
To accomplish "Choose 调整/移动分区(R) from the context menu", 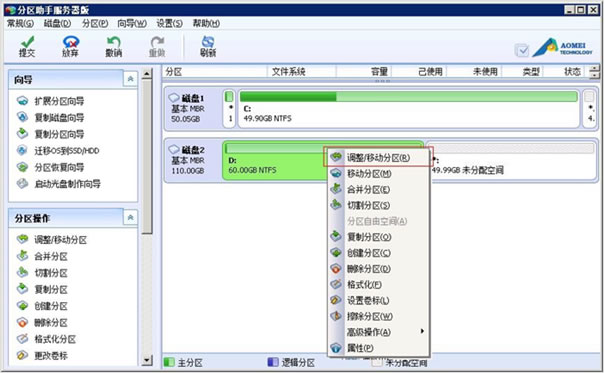I will pos(378,157).
